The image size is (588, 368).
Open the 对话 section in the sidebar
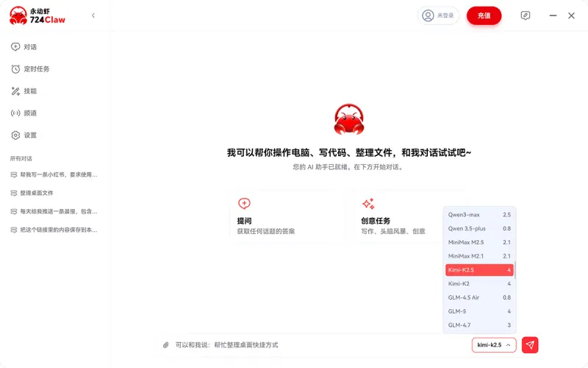[24, 47]
